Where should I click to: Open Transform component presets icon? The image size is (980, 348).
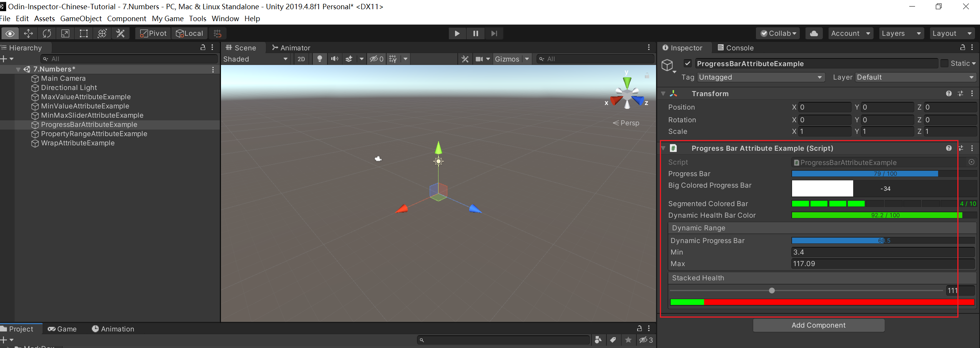[960, 93]
